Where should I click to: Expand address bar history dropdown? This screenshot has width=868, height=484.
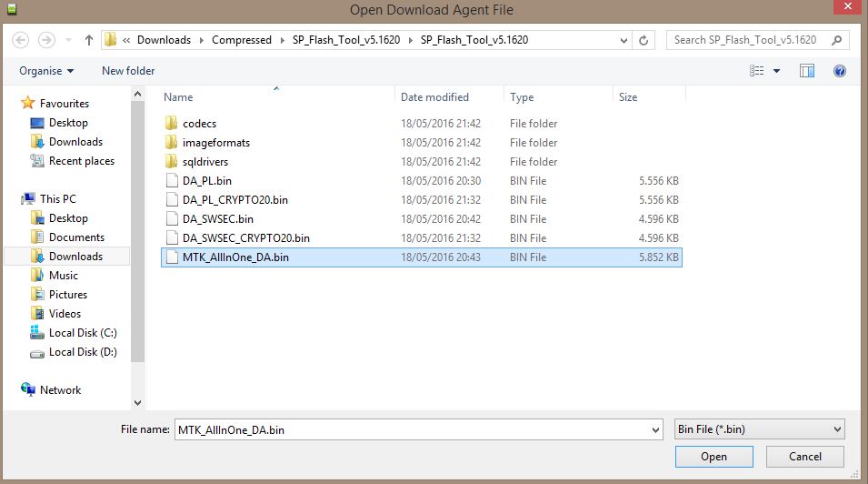click(x=624, y=40)
